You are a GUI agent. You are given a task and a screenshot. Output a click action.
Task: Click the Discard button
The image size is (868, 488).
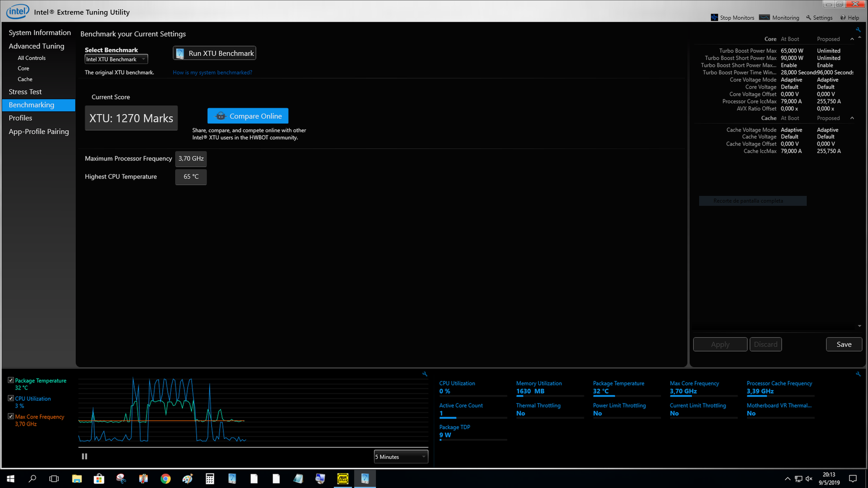point(766,344)
